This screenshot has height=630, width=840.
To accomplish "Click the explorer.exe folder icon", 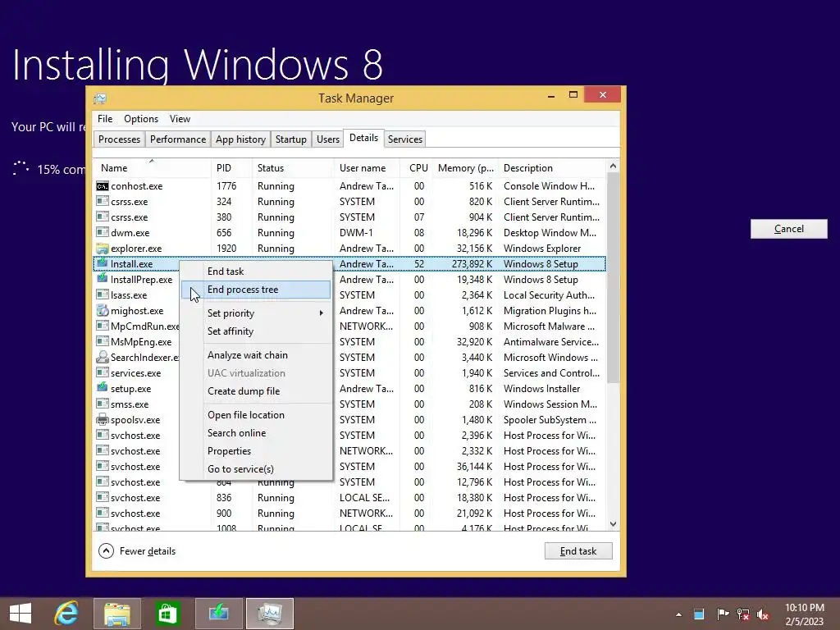I will click(x=102, y=249).
